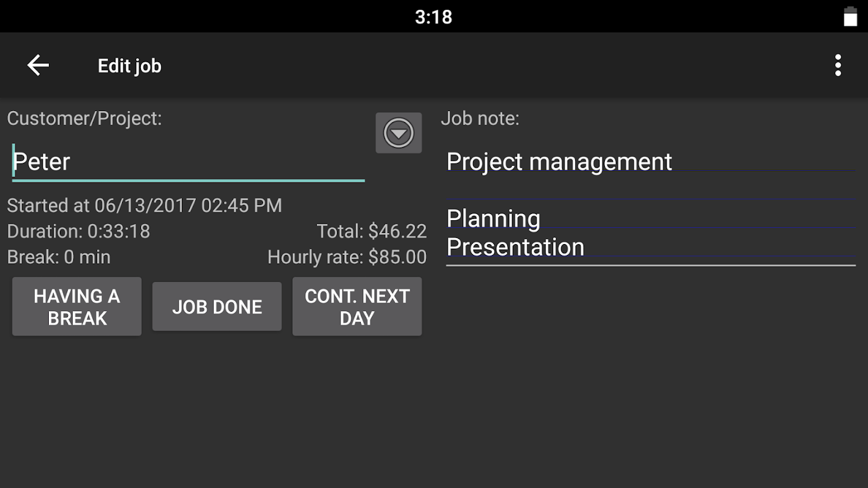Screen dimensions: 868x488
Task: Tap the Started at date and time
Action: pos(145,206)
